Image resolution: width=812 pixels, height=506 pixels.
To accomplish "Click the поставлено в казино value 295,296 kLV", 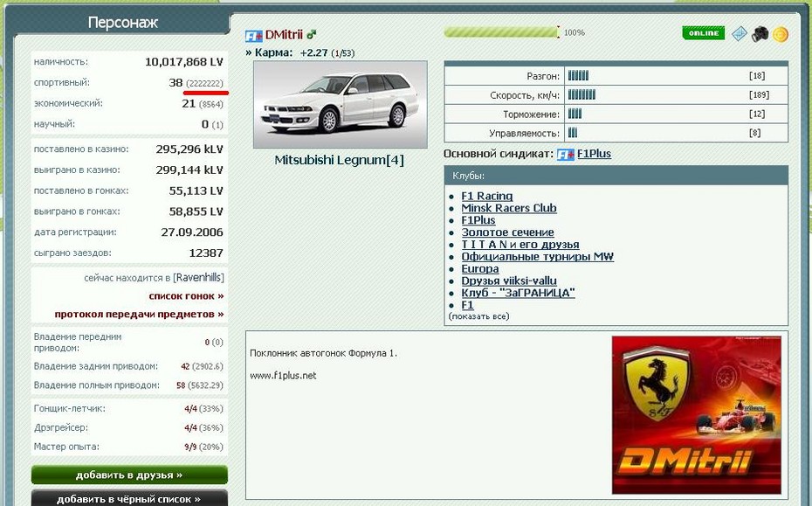I will click(x=189, y=149).
